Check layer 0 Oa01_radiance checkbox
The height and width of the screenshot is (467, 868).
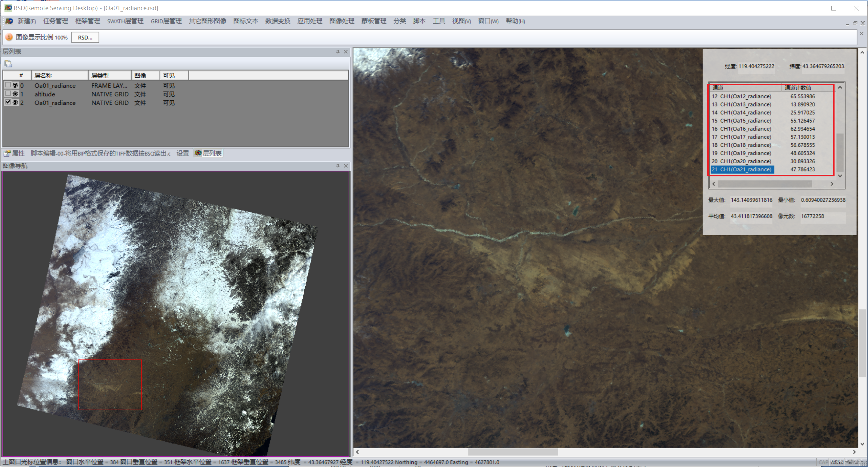tap(8, 85)
